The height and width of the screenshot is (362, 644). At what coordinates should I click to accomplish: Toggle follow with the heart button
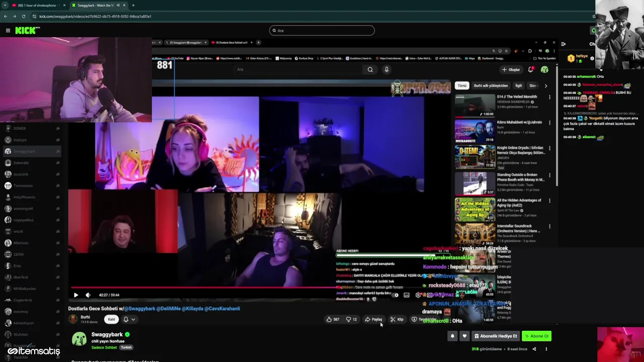point(464,336)
